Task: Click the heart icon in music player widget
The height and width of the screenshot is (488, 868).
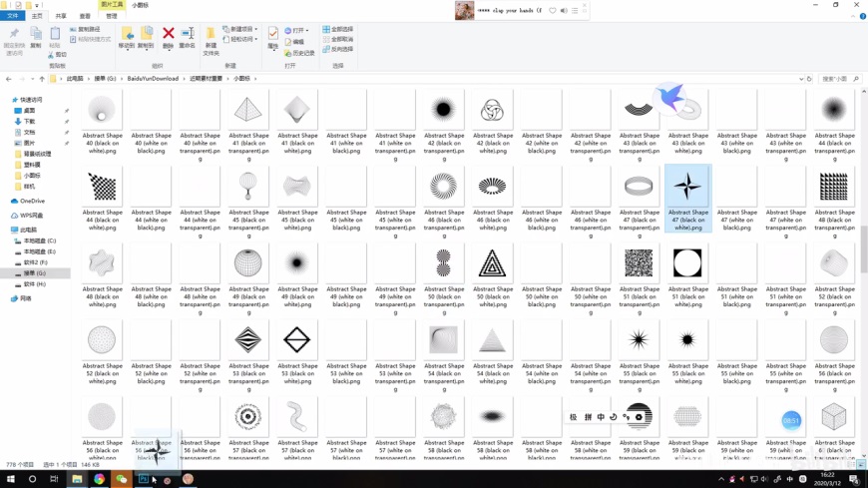Action: pos(552,11)
